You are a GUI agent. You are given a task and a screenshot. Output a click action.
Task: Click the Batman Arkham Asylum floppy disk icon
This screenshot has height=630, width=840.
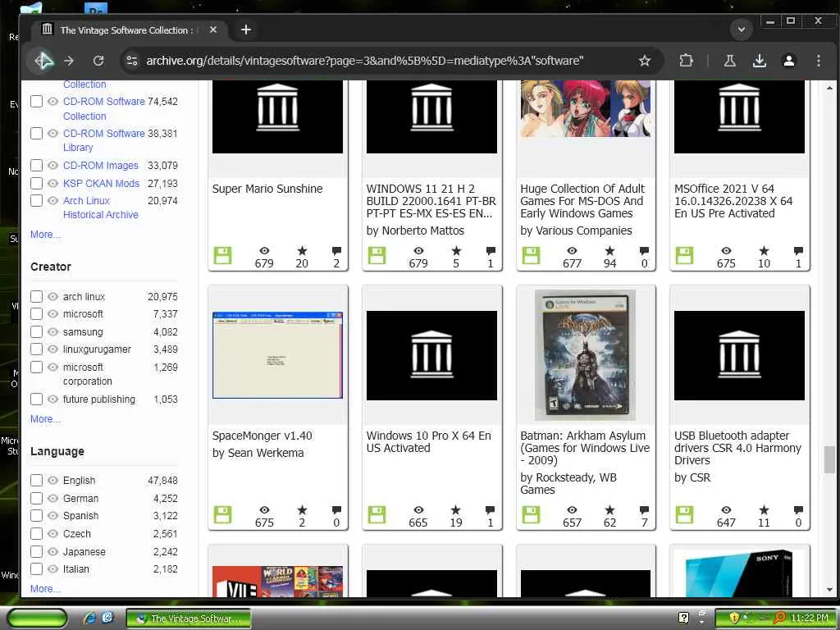[531, 515]
